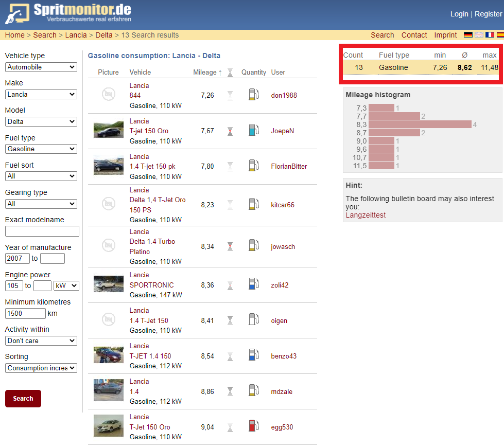Click the Login link

(459, 14)
